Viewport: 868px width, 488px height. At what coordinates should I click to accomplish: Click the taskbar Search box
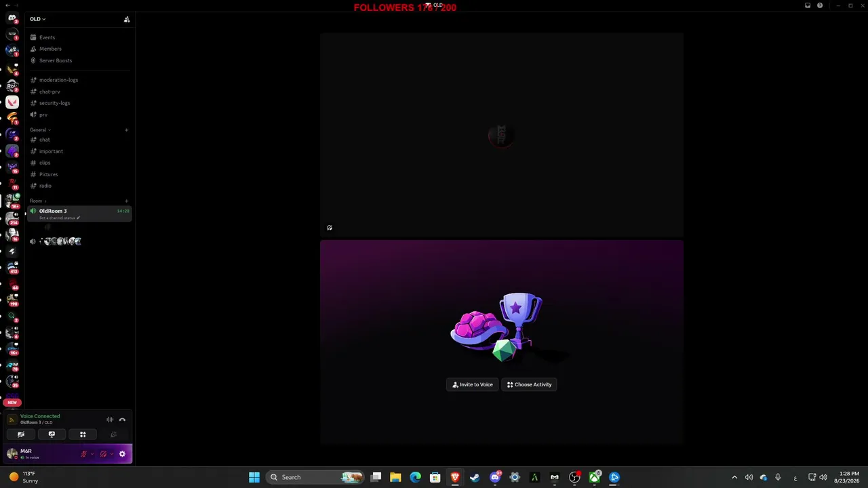[315, 477]
